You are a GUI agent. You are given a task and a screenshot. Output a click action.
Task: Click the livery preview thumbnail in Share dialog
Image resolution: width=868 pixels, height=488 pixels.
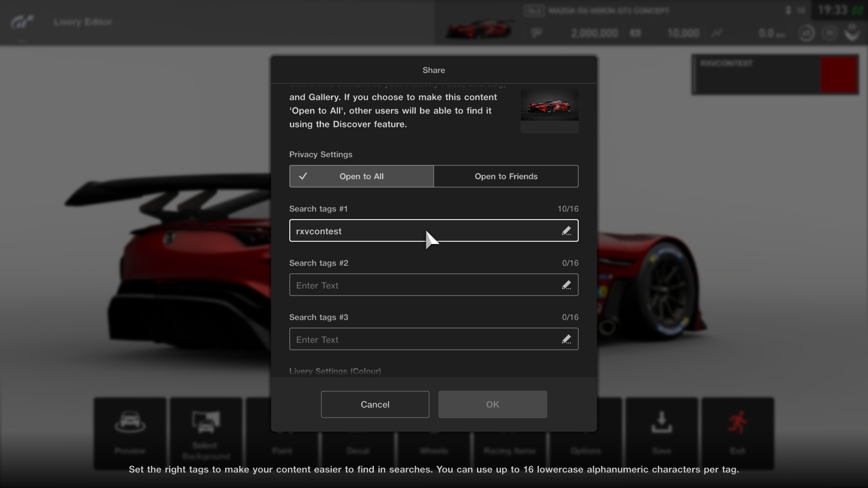[x=549, y=106]
